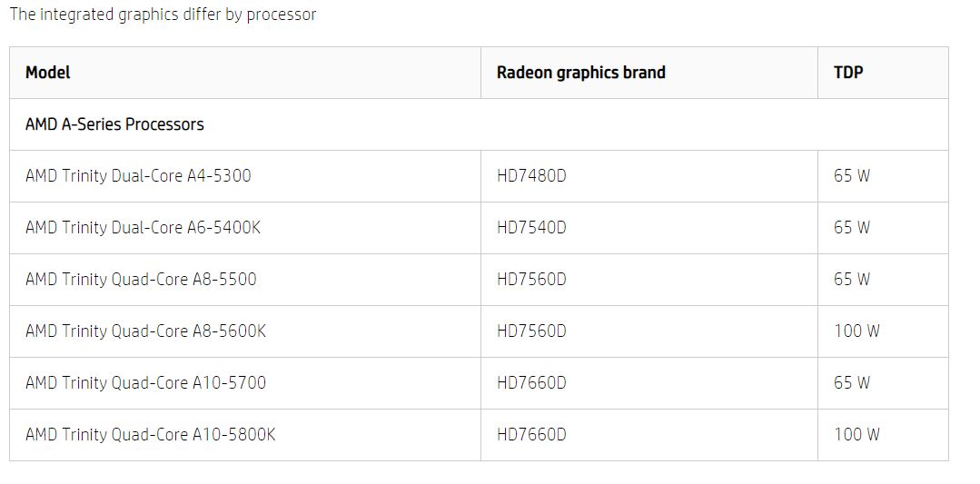Viewport: 980px width, 484px height.
Task: Select the AMD Trinity Quad-Core A8-5600K cell
Action: tap(145, 331)
